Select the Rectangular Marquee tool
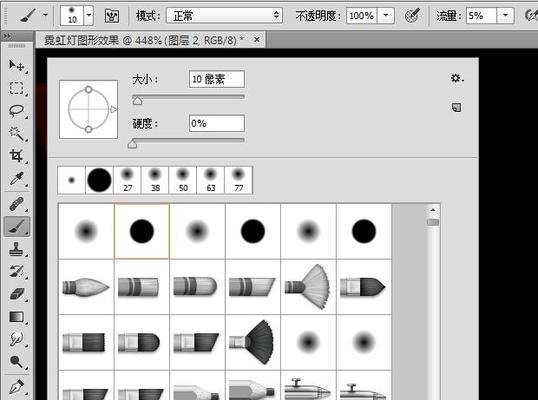The width and height of the screenshot is (538, 400). 16,88
